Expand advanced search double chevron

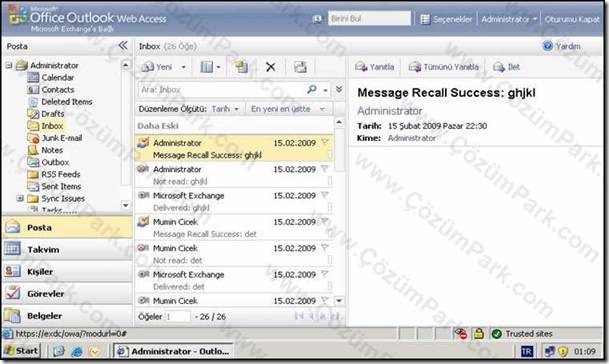tap(339, 89)
